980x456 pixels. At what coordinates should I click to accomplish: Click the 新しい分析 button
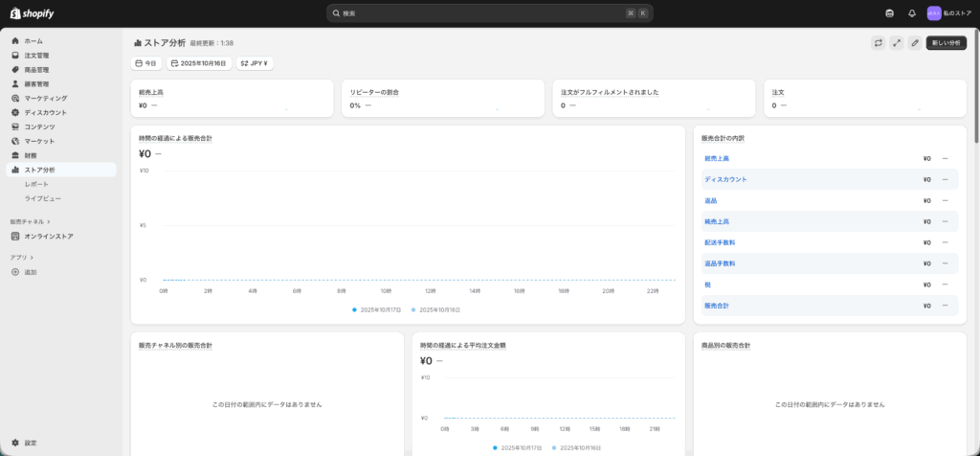946,43
